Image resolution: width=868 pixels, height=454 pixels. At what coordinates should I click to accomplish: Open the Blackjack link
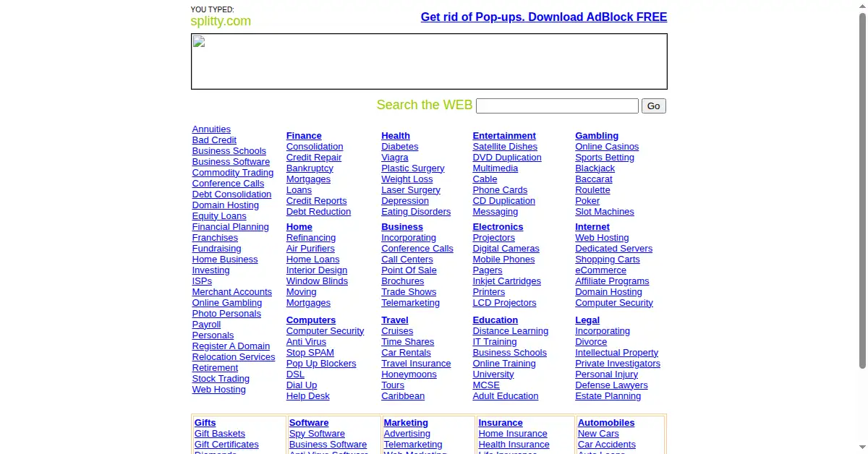click(595, 168)
